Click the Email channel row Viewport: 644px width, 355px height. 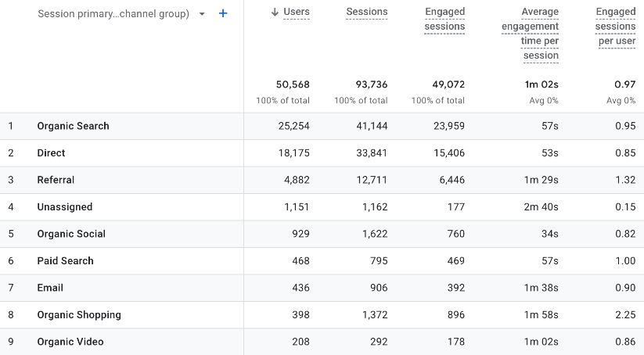(50, 288)
